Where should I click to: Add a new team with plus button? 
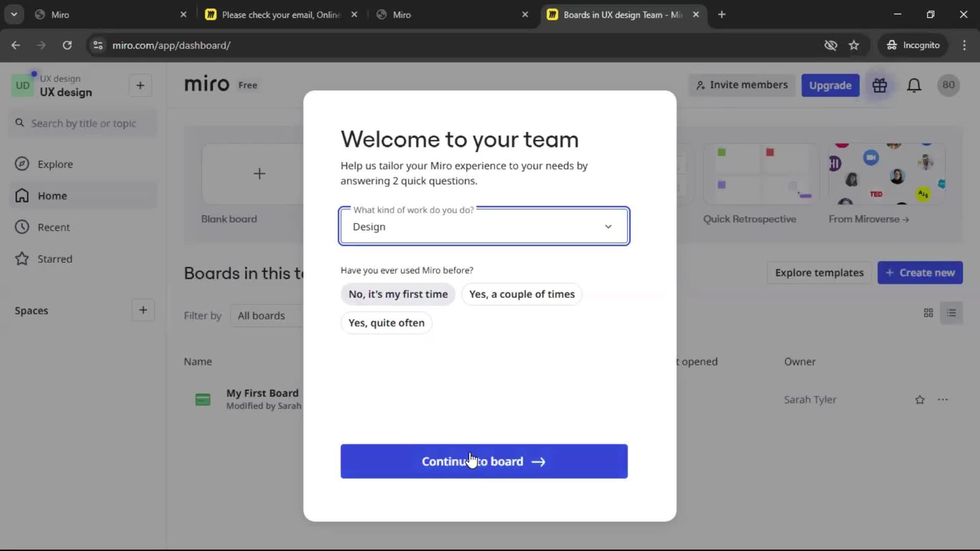click(140, 86)
